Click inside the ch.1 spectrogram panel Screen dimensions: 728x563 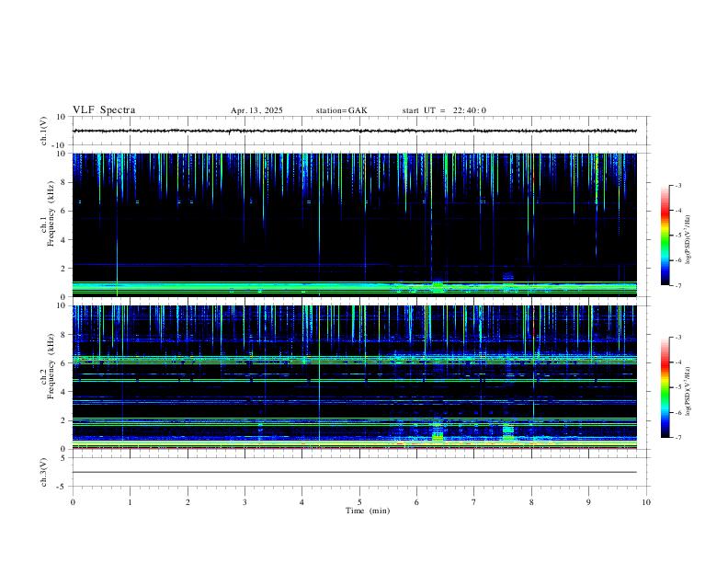point(354,224)
